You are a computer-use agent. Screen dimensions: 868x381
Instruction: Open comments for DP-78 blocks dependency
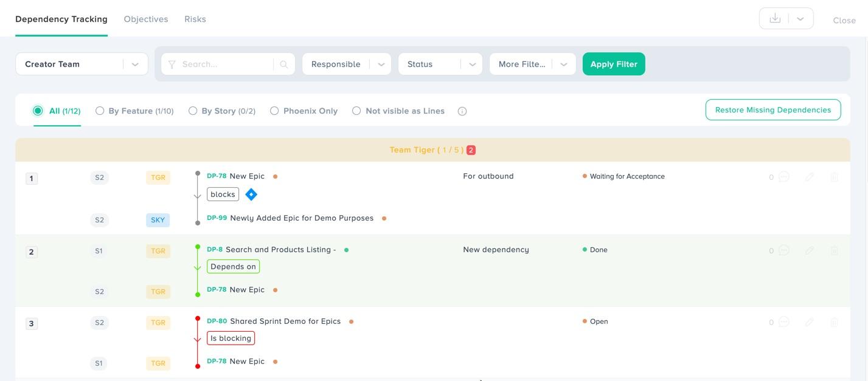(x=784, y=177)
